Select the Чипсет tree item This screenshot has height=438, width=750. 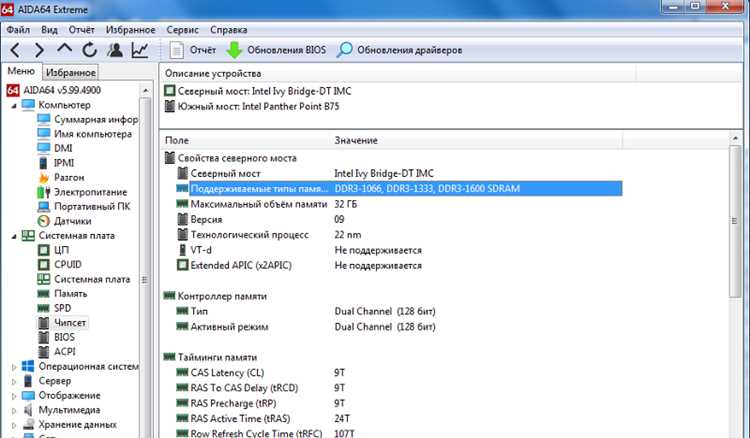[62, 323]
